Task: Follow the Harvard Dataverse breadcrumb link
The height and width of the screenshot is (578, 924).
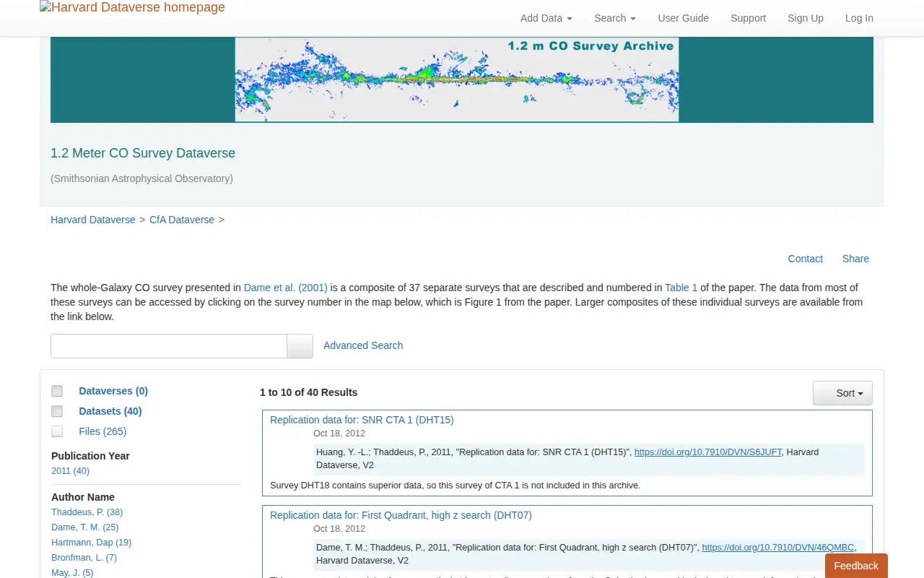Action: coord(93,220)
